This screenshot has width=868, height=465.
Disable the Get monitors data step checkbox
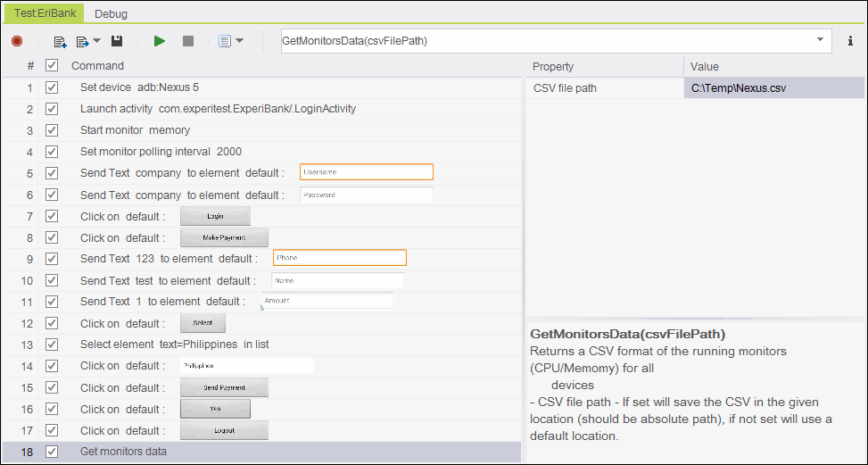pyautogui.click(x=52, y=453)
